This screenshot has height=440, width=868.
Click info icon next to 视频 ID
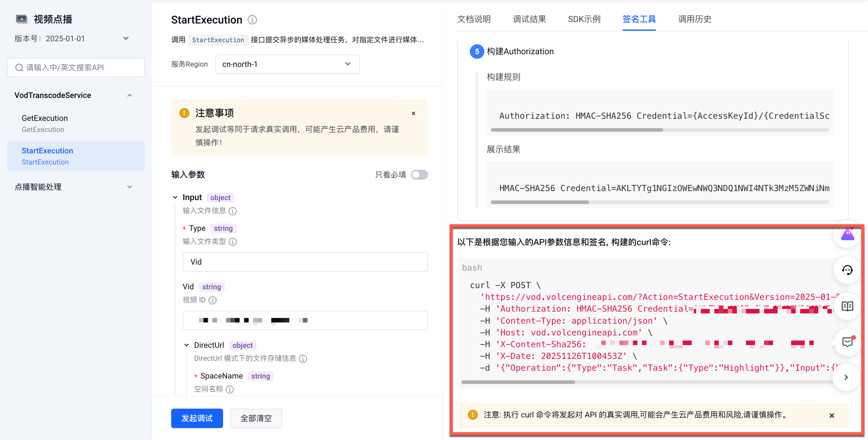[212, 300]
